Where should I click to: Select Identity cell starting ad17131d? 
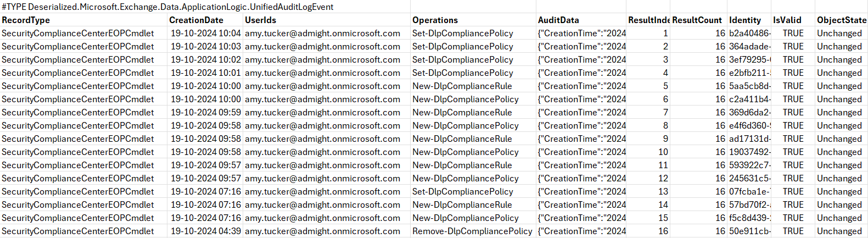pyautogui.click(x=749, y=139)
